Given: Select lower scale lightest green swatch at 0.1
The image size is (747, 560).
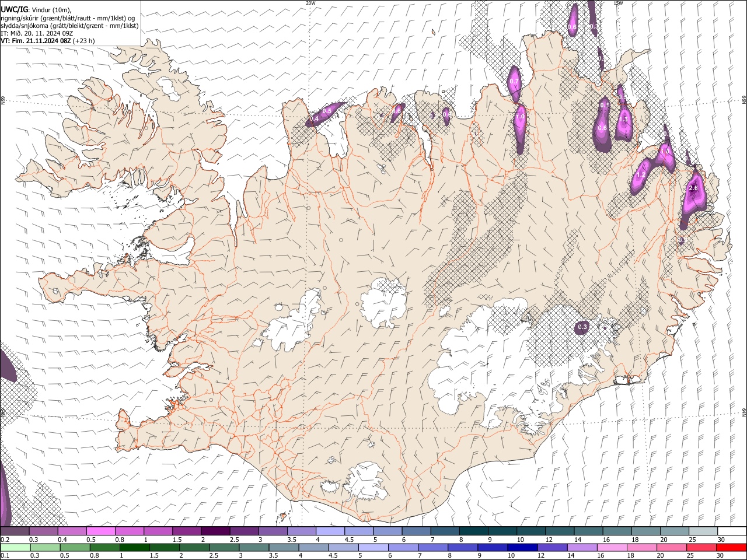Looking at the screenshot, I should click(x=15, y=547).
